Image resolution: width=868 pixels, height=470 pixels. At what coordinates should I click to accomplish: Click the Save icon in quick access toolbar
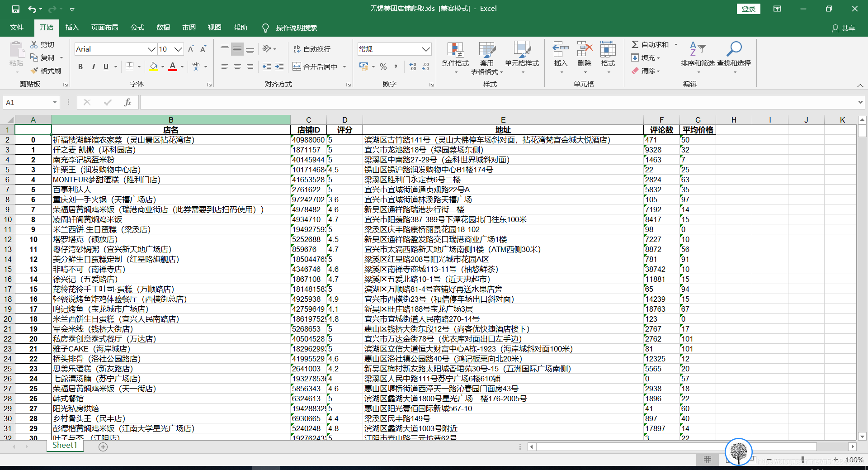(x=16, y=9)
